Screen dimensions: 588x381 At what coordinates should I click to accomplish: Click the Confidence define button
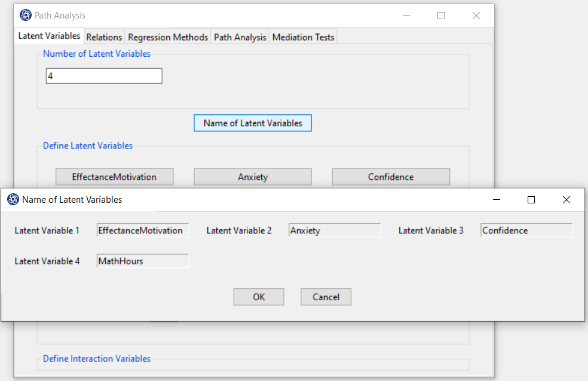click(391, 177)
